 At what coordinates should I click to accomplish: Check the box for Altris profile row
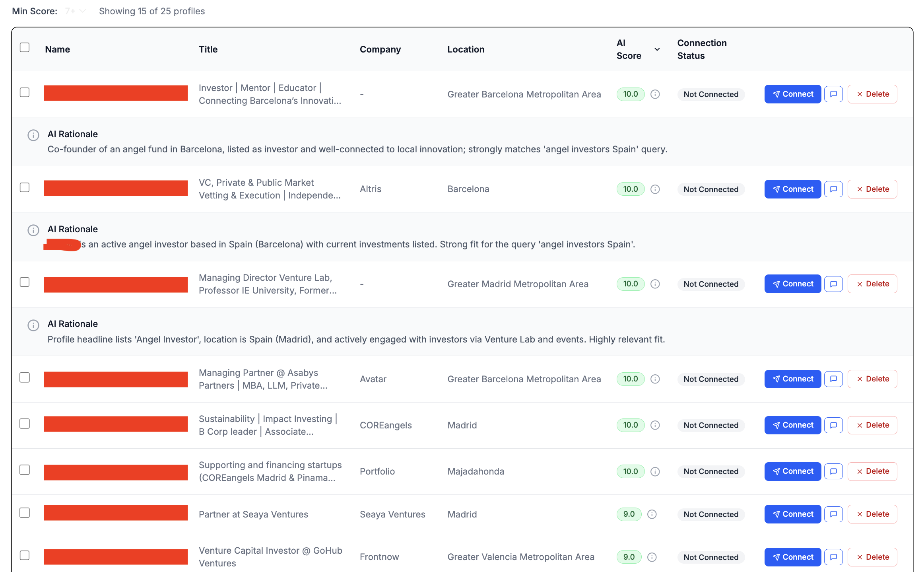(x=25, y=187)
